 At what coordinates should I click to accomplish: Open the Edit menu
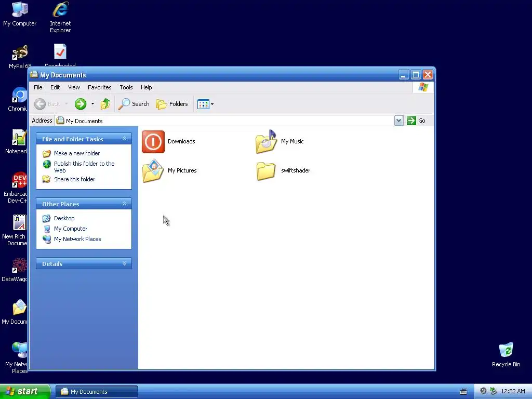[x=55, y=87]
